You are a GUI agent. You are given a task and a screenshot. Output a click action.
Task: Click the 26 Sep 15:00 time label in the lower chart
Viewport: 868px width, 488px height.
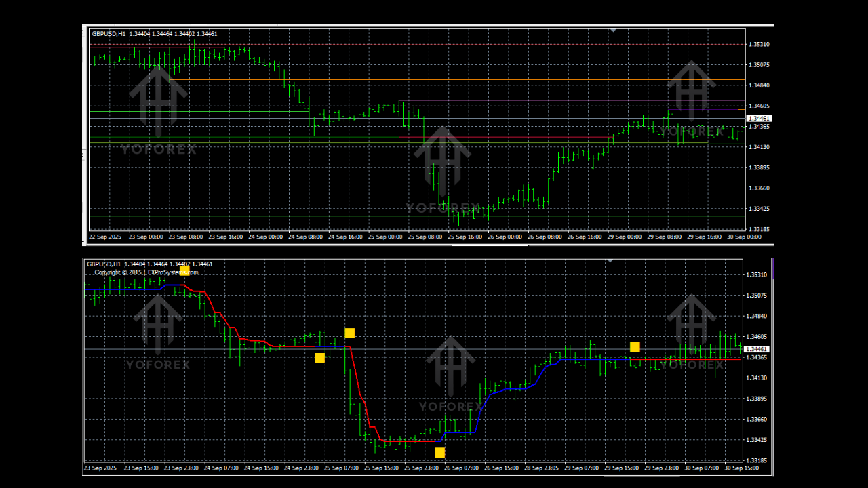tap(504, 468)
